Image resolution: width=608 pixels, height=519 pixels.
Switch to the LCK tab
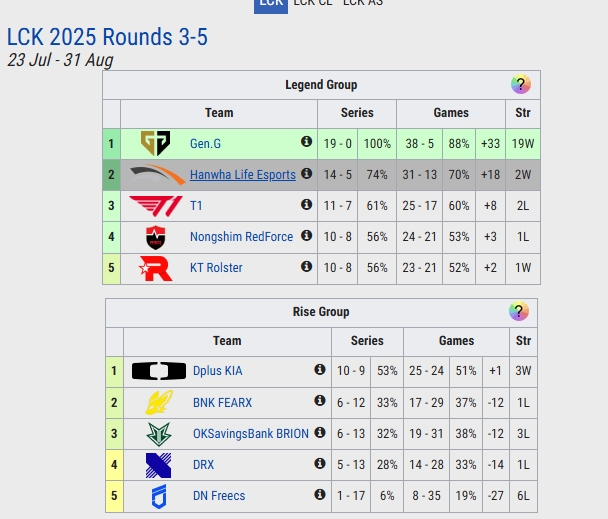point(271,4)
